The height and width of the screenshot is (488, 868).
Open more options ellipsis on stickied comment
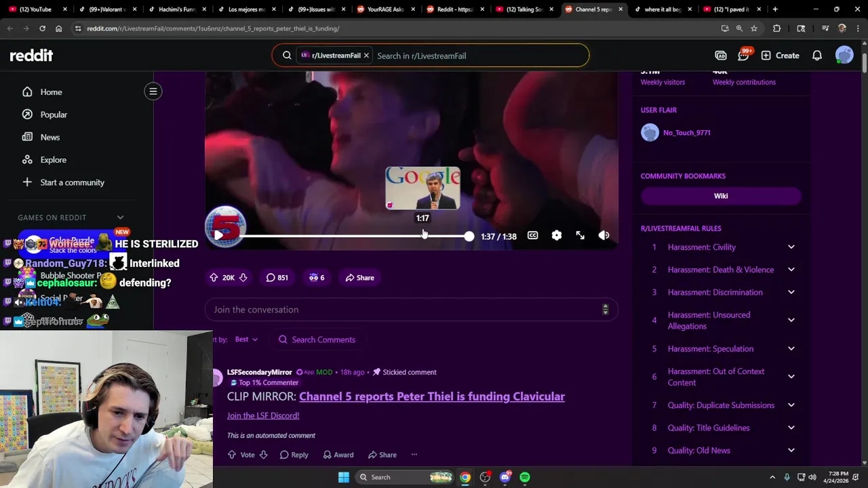point(414,455)
